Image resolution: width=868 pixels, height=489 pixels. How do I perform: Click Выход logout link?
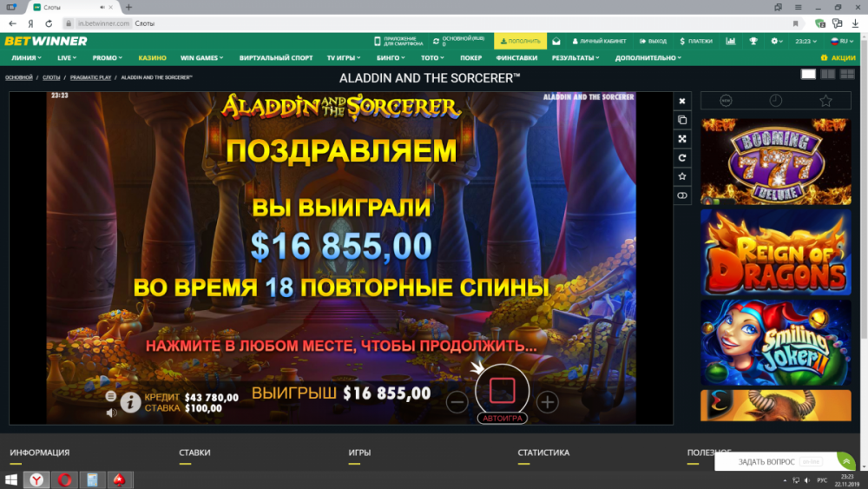tap(653, 41)
